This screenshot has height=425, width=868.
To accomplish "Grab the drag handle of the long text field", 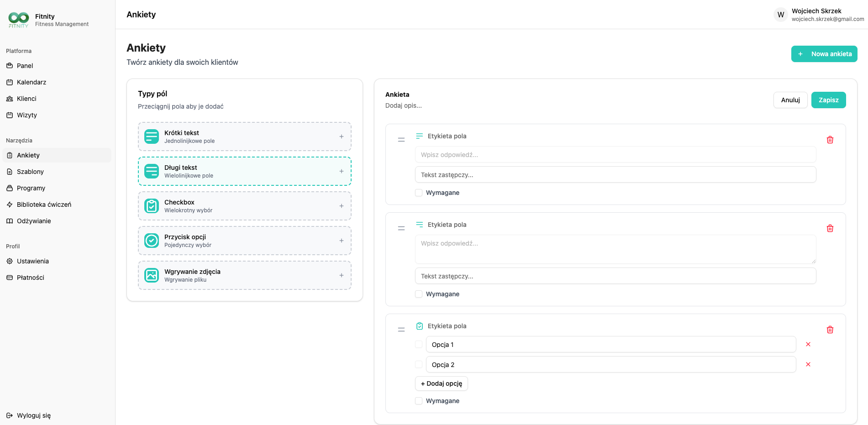I will pyautogui.click(x=401, y=228).
